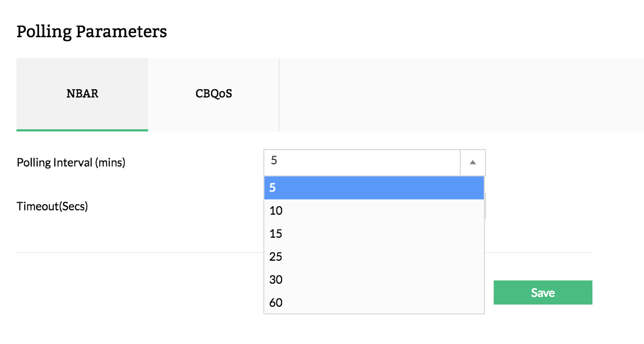Image resolution: width=644 pixels, height=344 pixels.
Task: Open the CBQoS tab
Action: tap(214, 94)
